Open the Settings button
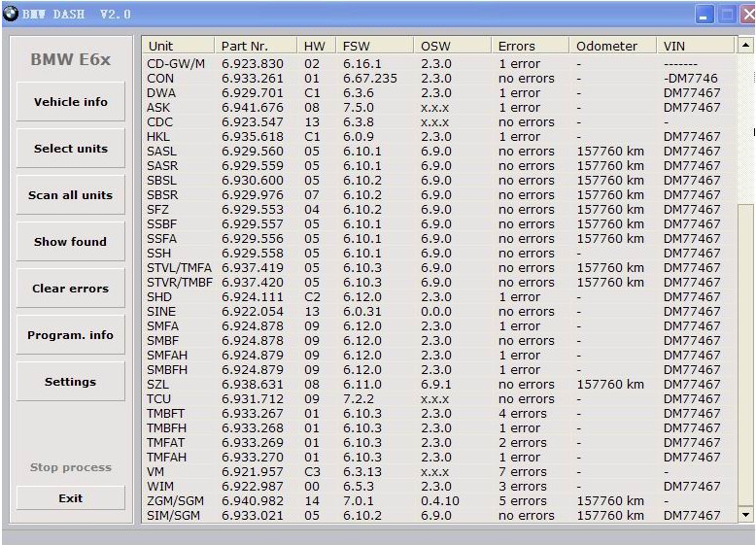The image size is (756, 545). click(x=70, y=382)
